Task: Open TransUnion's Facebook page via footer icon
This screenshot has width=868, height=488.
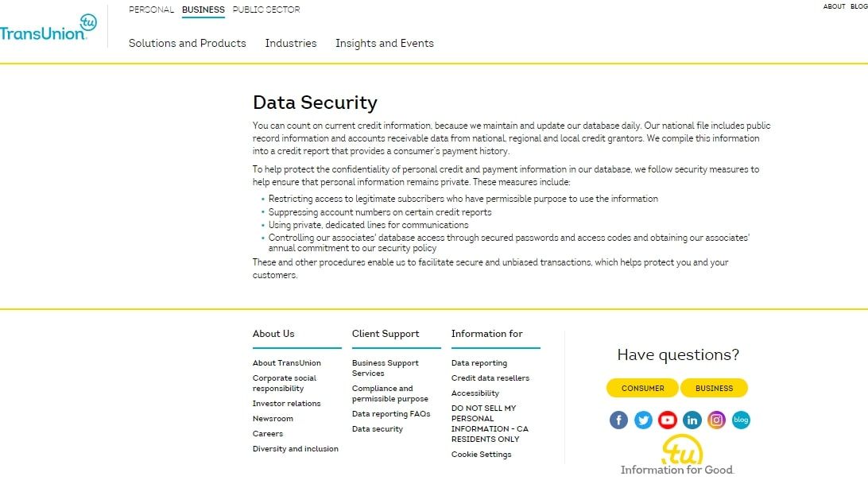Action: click(x=618, y=420)
